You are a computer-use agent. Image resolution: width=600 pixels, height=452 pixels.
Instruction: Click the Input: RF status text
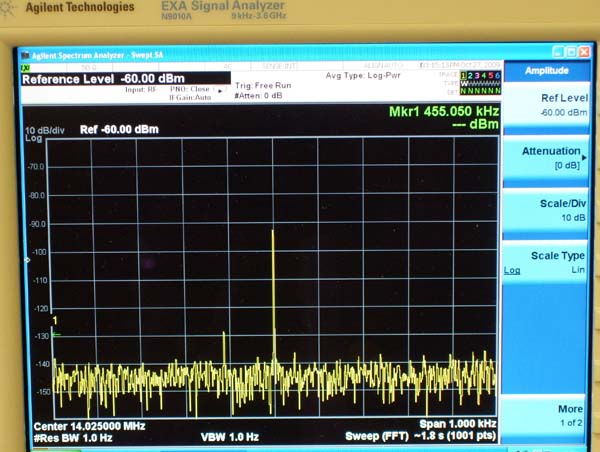(x=141, y=90)
